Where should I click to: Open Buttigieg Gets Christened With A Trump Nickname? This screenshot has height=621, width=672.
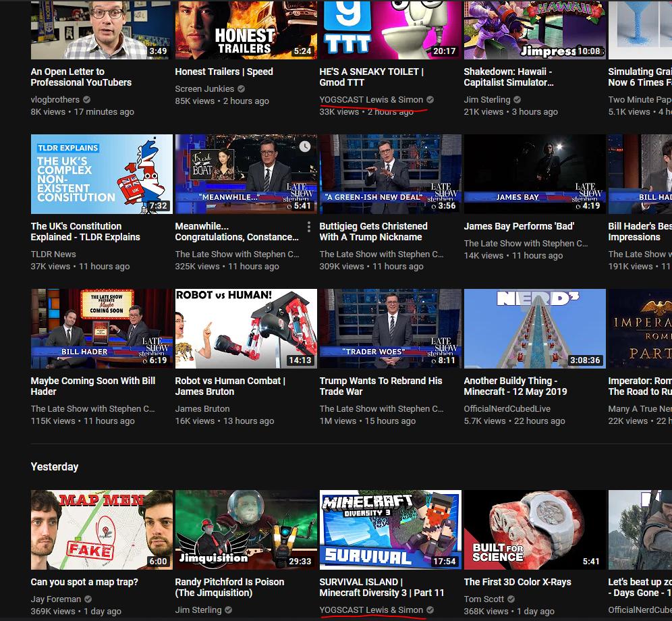click(373, 232)
